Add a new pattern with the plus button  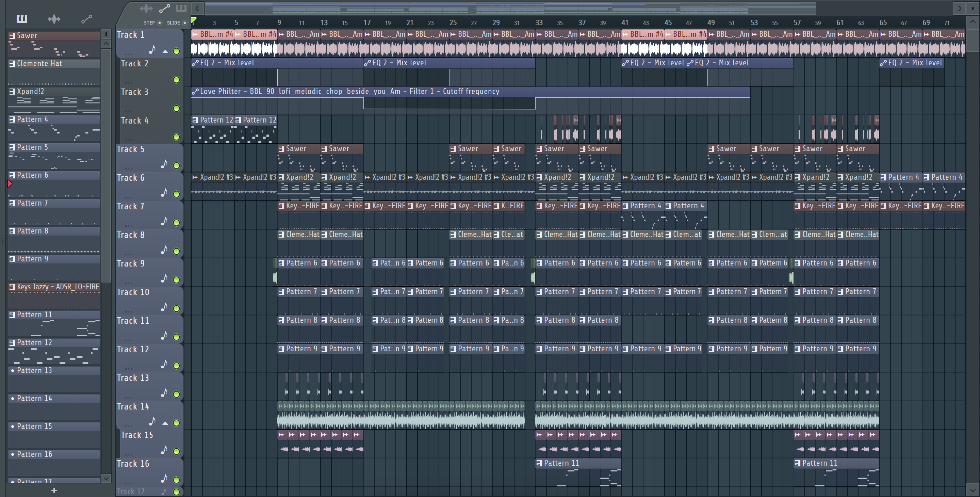click(54, 491)
